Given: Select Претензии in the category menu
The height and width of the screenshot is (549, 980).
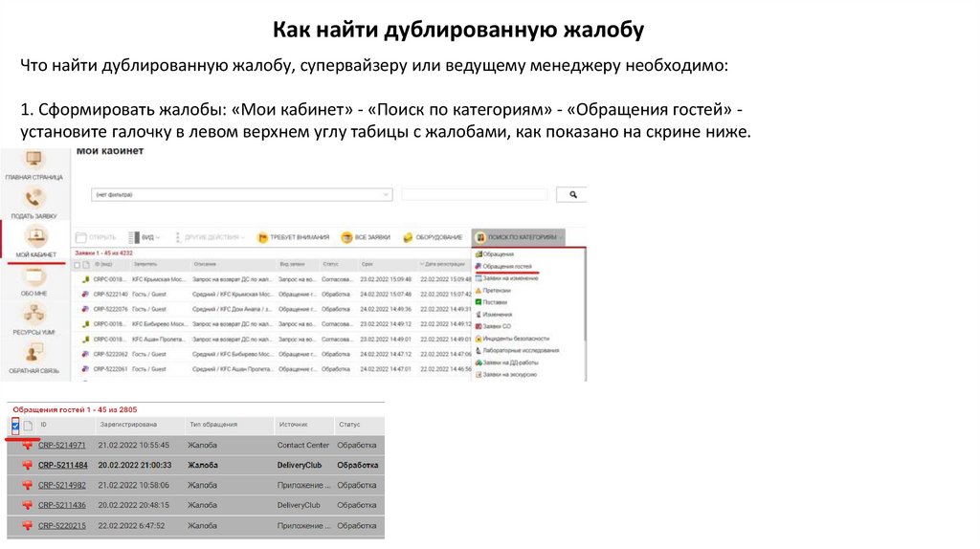Looking at the screenshot, I should pos(493,291).
